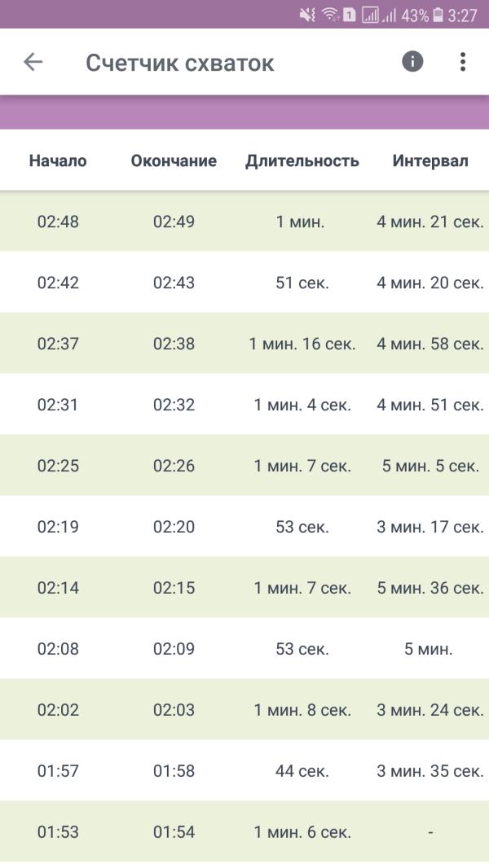The width and height of the screenshot is (489, 868).
Task: Tap the Wi-Fi status icon
Action: pyautogui.click(x=329, y=15)
